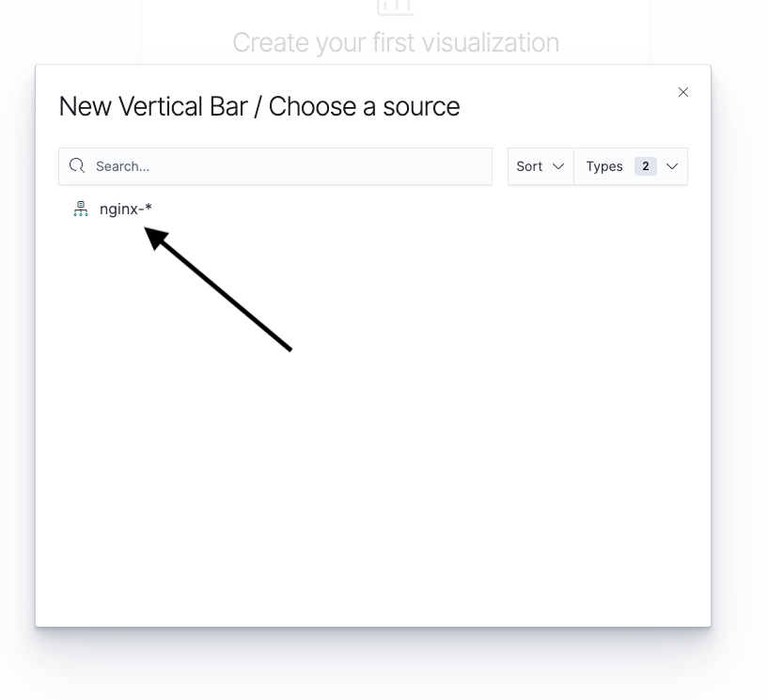Click the Search... placeholder text
This screenshot has height=700, width=768.
[122, 166]
